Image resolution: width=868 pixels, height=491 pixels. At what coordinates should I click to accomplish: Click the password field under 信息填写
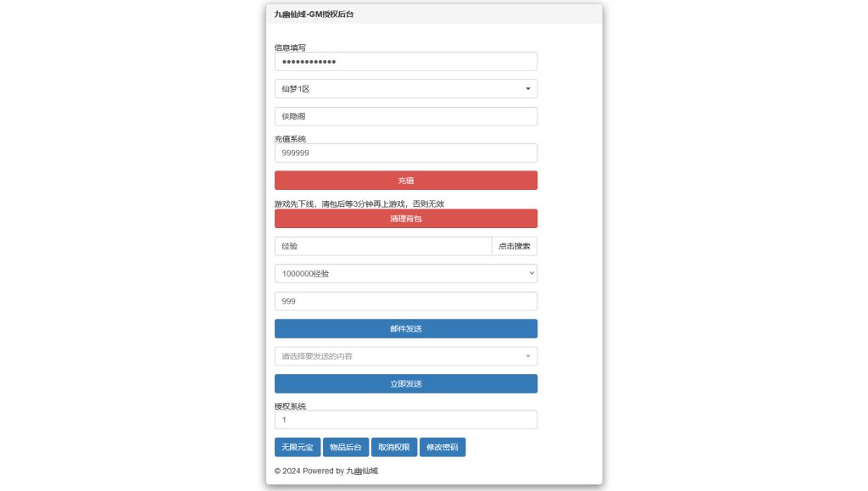pyautogui.click(x=405, y=62)
